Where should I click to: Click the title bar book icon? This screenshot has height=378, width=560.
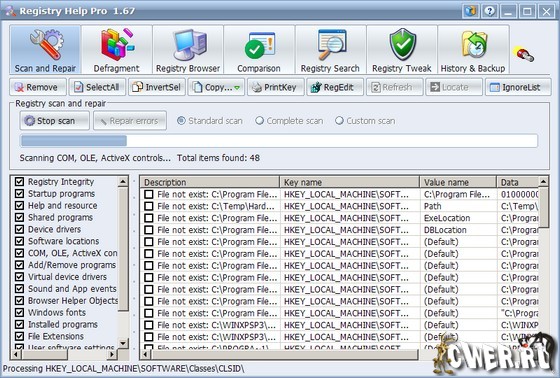pyautogui.click(x=471, y=11)
